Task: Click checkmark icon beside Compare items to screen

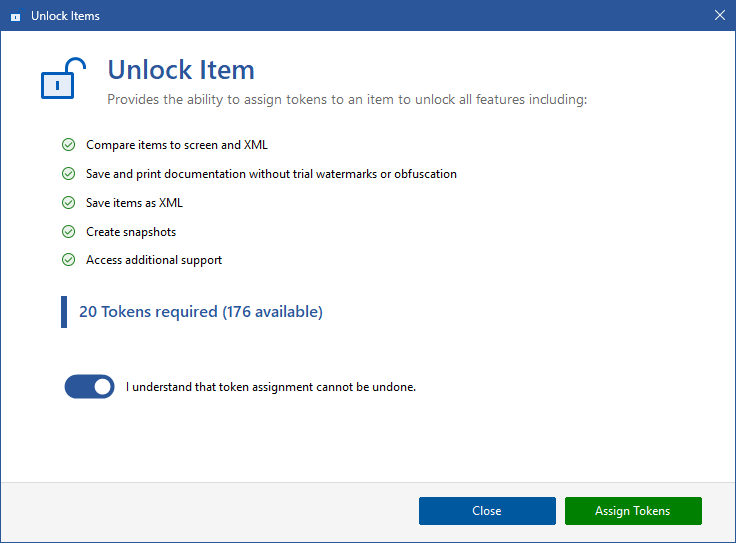Action: pyautogui.click(x=68, y=145)
